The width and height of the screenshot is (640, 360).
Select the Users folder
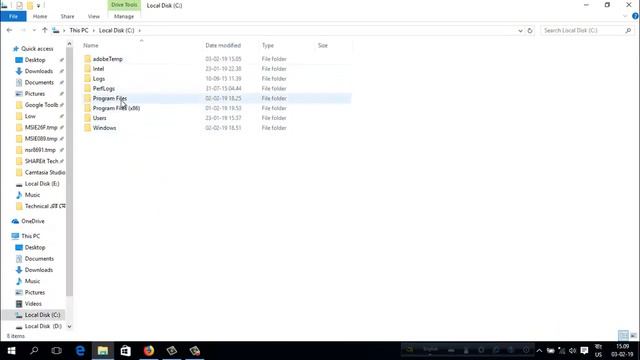pos(100,118)
